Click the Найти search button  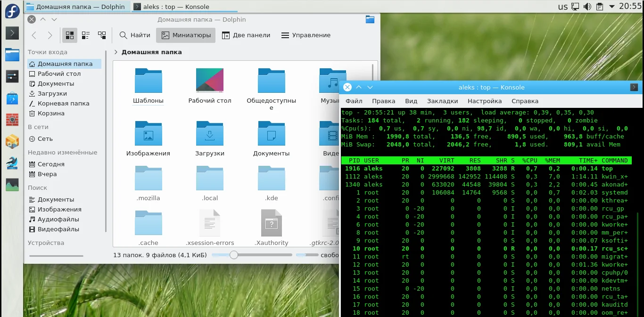(x=135, y=35)
